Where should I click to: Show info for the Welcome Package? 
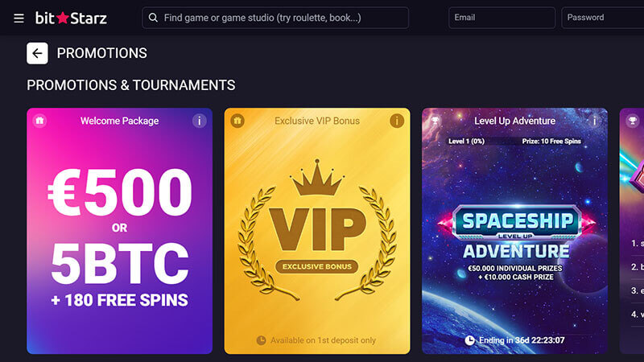click(199, 121)
